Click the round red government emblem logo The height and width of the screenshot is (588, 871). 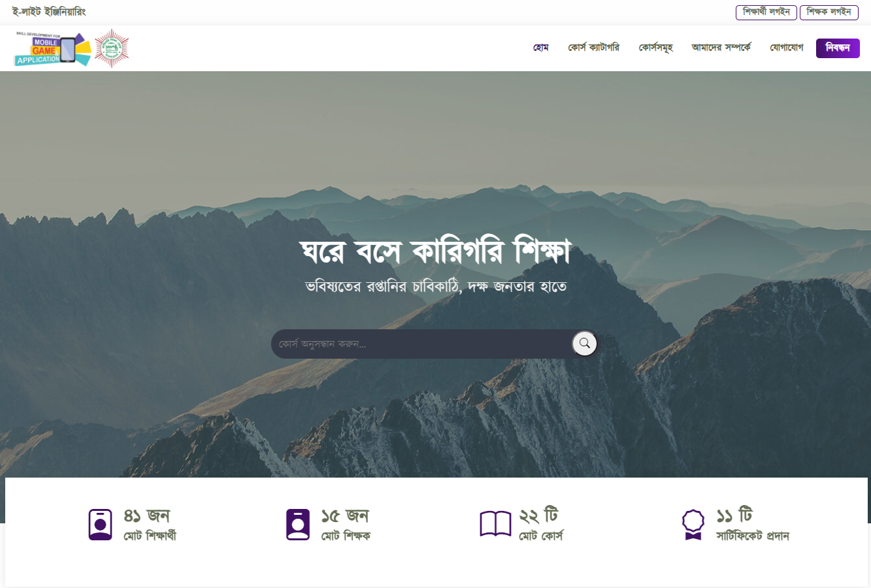click(x=112, y=48)
